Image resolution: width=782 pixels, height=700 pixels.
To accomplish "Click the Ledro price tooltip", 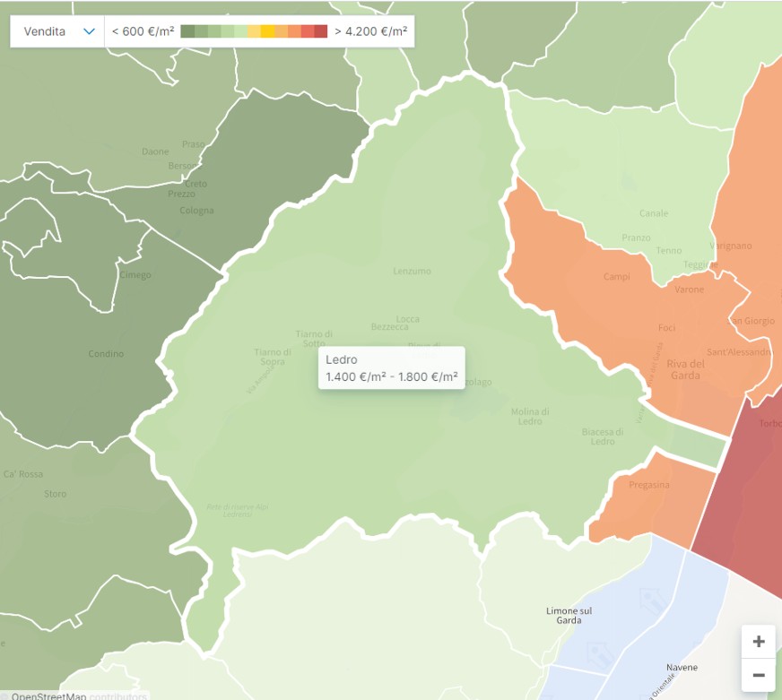I will coord(391,367).
